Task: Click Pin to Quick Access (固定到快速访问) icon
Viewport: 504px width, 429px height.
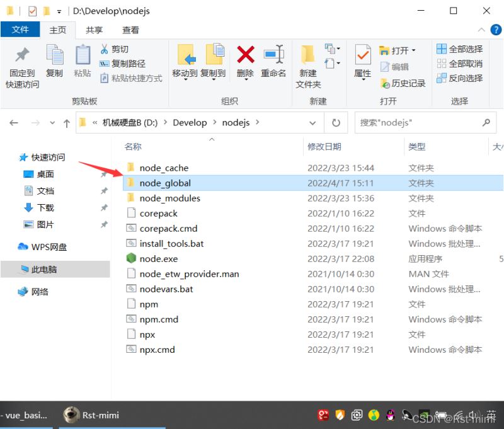Action: pos(23,57)
